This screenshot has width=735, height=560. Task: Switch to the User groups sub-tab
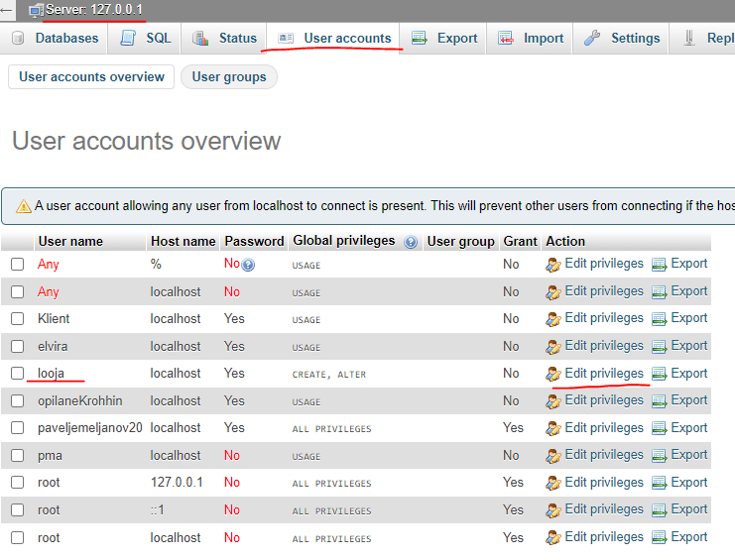[228, 77]
